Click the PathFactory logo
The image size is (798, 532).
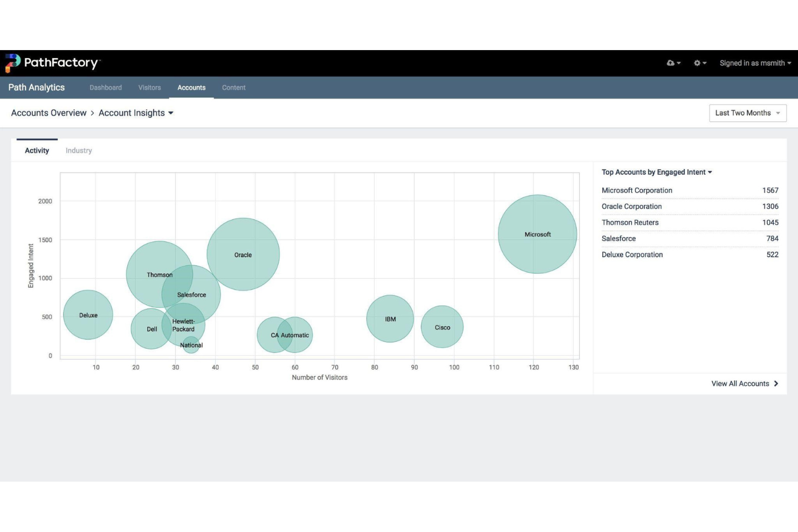52,63
